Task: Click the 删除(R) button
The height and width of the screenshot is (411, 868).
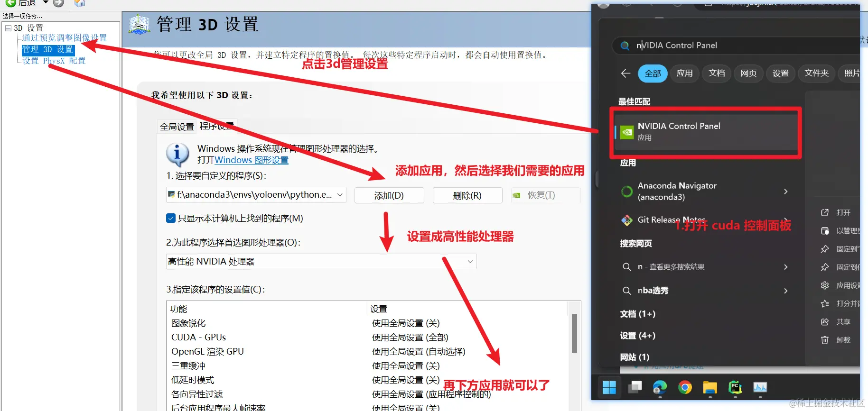Action: coord(467,195)
